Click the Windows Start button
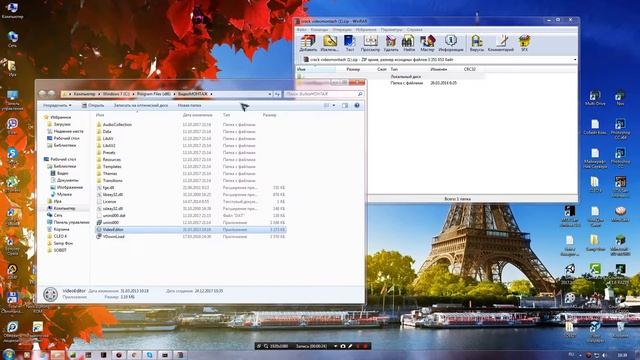Image resolution: width=640 pixels, height=360 pixels. click(x=9, y=354)
